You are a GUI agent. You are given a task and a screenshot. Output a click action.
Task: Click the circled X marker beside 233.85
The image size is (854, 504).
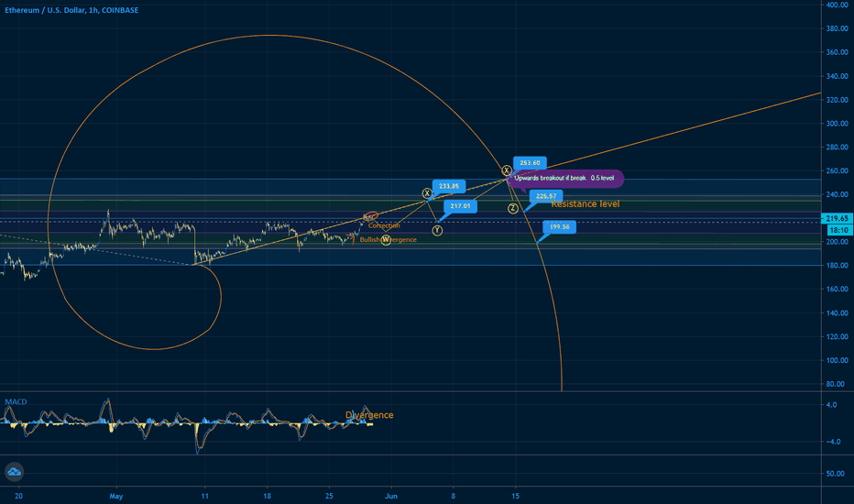427,193
